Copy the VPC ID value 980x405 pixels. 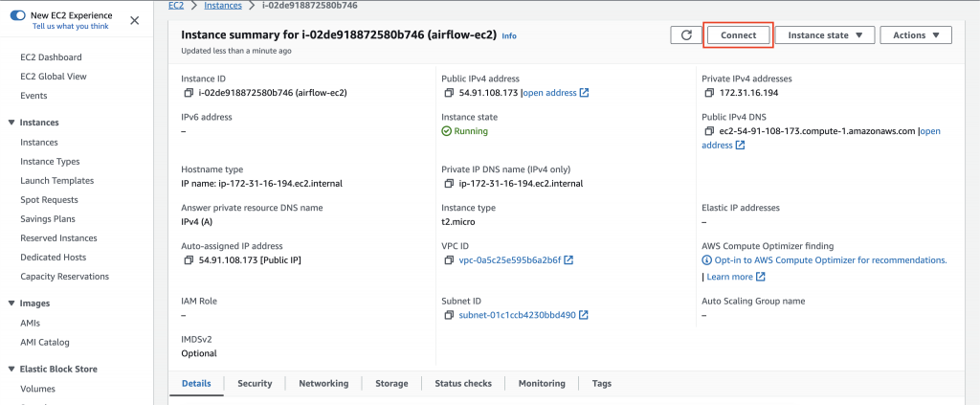[449, 260]
